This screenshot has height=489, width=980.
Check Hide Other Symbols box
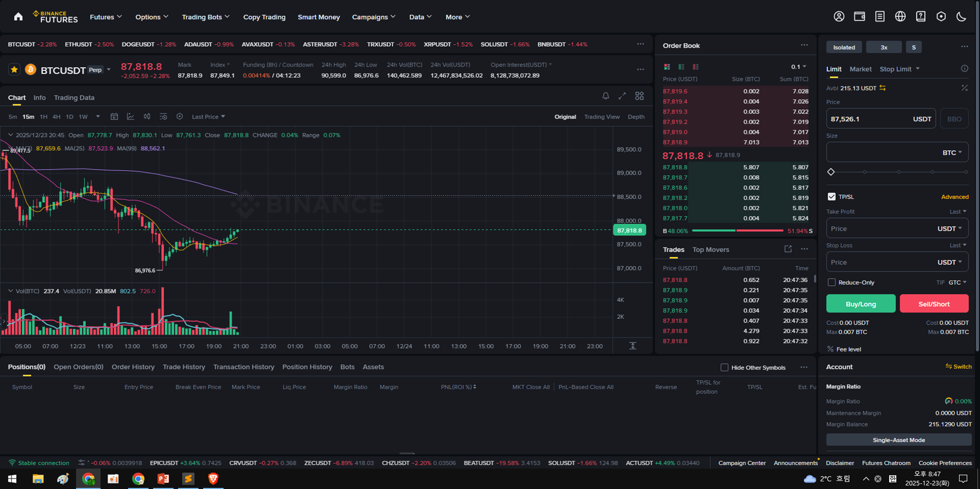(x=724, y=367)
